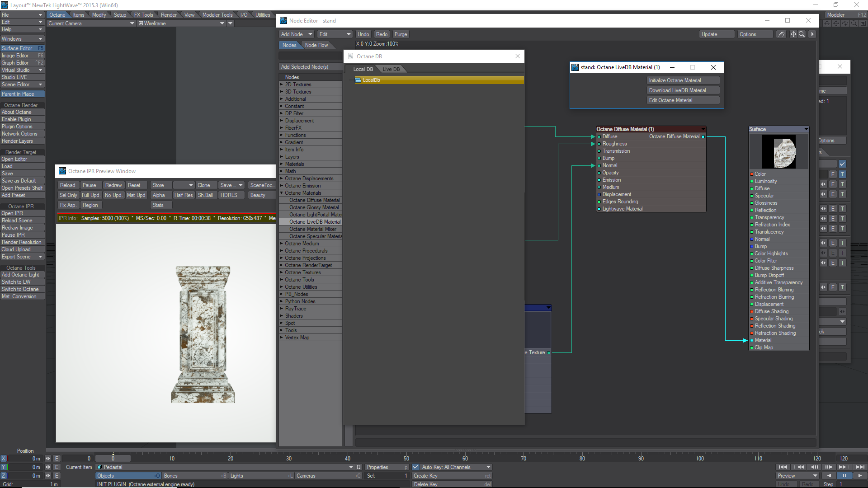This screenshot has height=488, width=868.
Task: Step forward one frame
Action: pos(829,467)
